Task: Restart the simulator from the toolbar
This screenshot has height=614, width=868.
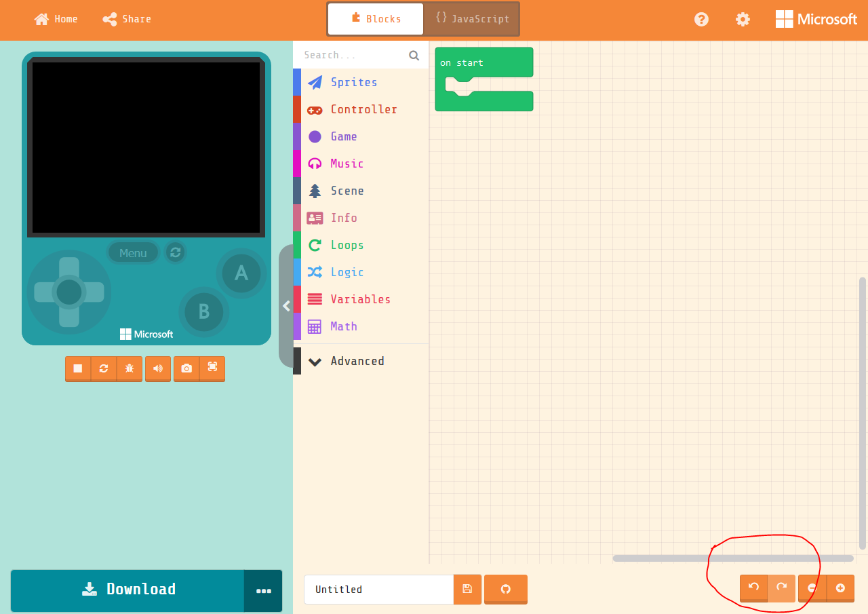Action: 104,368
